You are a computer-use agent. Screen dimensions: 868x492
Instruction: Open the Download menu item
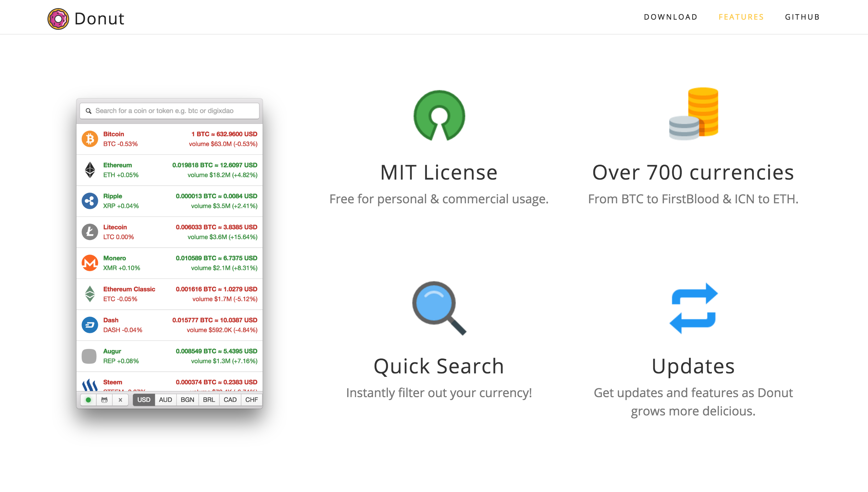[670, 17]
